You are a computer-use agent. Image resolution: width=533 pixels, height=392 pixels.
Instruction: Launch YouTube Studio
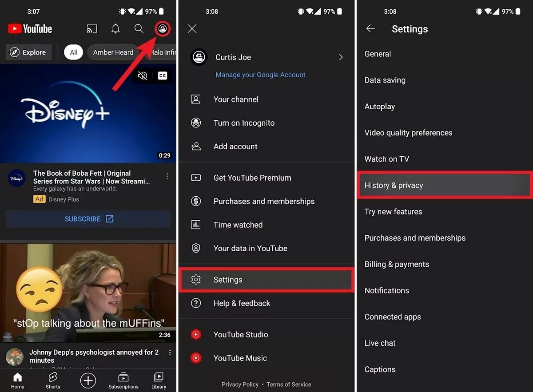point(266,334)
